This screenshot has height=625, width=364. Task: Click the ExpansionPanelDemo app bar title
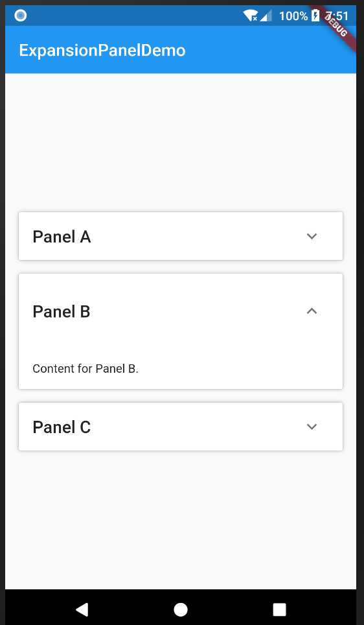click(102, 50)
